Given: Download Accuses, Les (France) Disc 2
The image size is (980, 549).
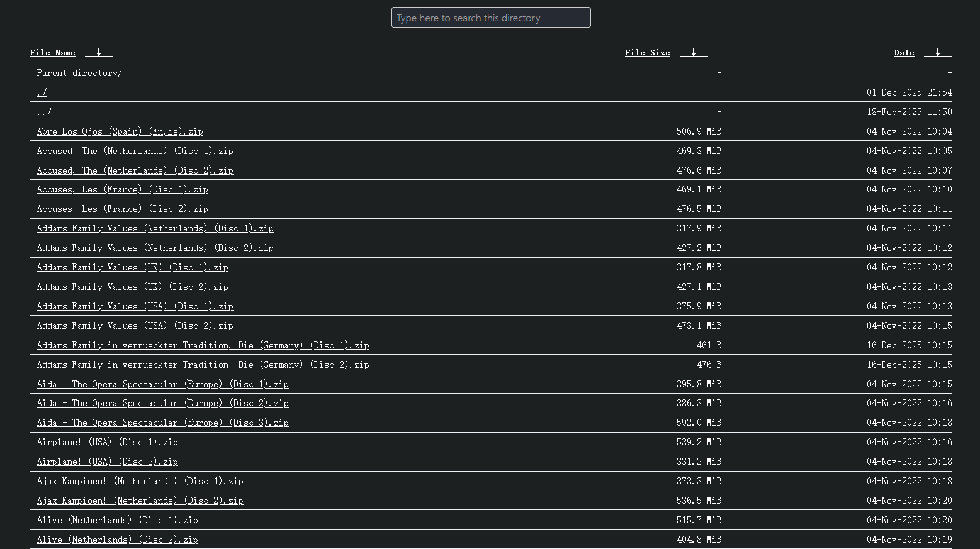Looking at the screenshot, I should tap(122, 209).
